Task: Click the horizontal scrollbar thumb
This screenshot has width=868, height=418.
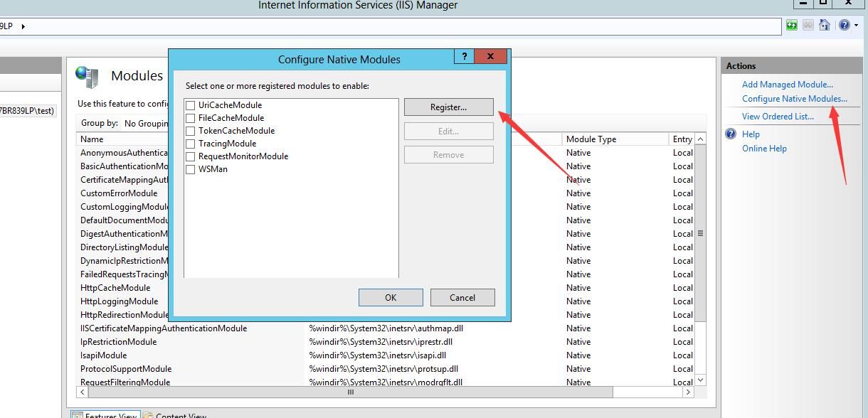Action: (350, 392)
